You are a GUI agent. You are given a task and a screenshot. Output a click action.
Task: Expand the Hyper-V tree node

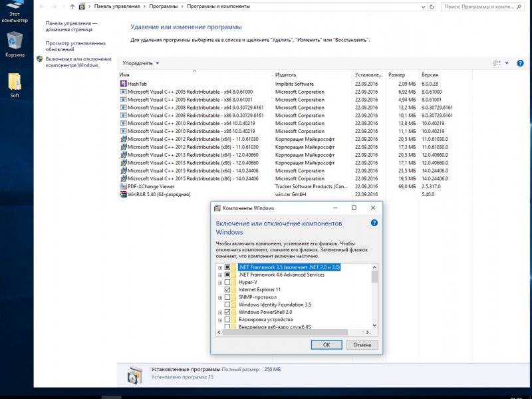(x=220, y=283)
